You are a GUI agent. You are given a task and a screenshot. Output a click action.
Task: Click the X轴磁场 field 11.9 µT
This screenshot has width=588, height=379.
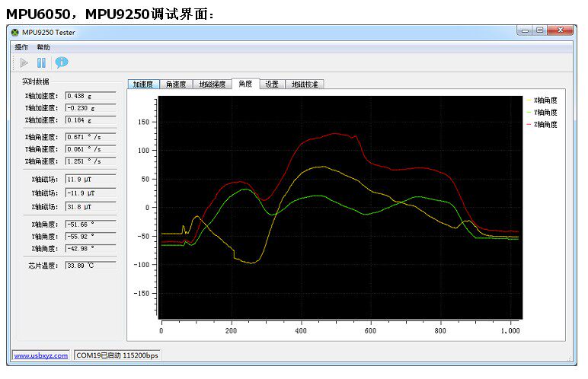(x=91, y=179)
